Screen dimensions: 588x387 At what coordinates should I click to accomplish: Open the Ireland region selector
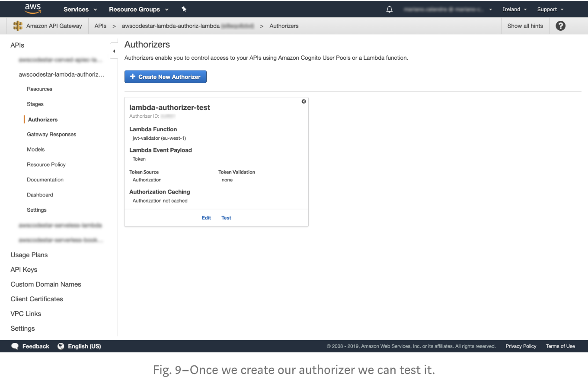(x=514, y=9)
